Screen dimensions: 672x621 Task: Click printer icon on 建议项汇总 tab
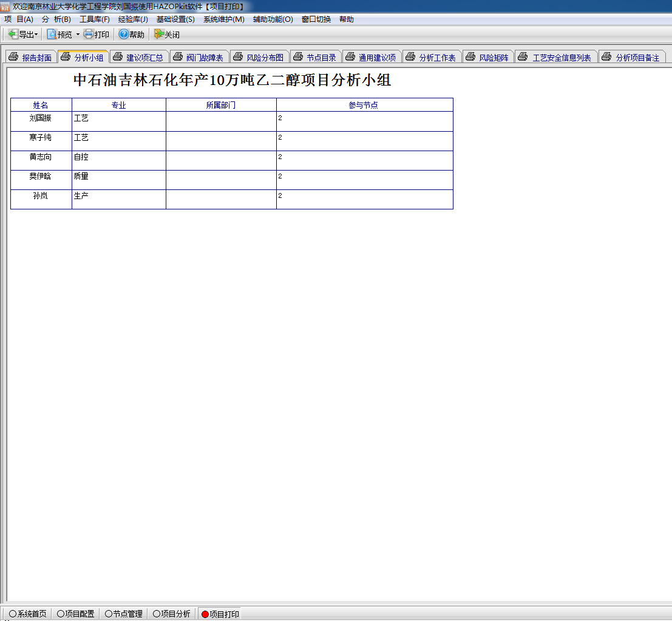117,57
